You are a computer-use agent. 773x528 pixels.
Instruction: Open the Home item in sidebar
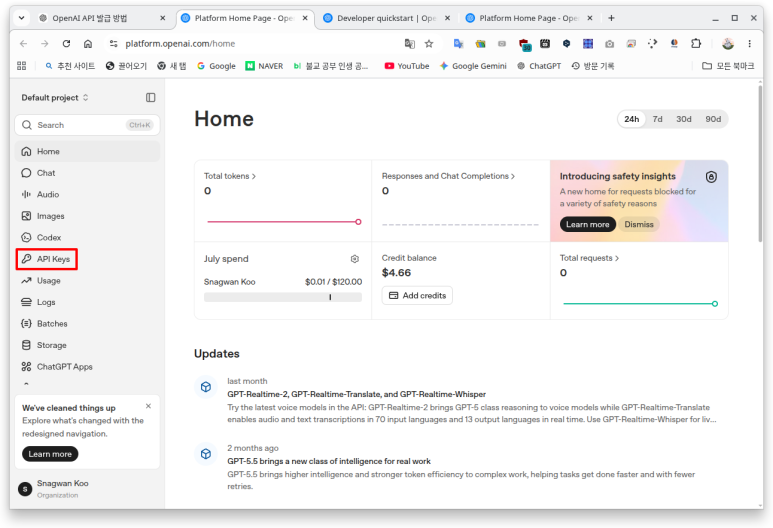[87, 151]
